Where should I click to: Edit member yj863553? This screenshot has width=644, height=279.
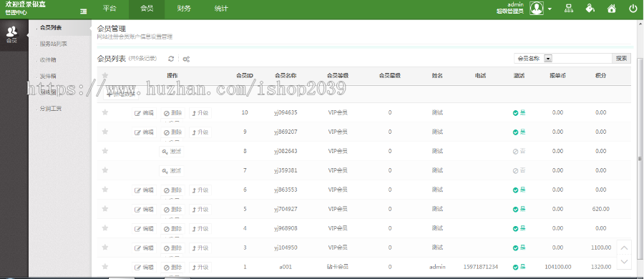coord(144,190)
